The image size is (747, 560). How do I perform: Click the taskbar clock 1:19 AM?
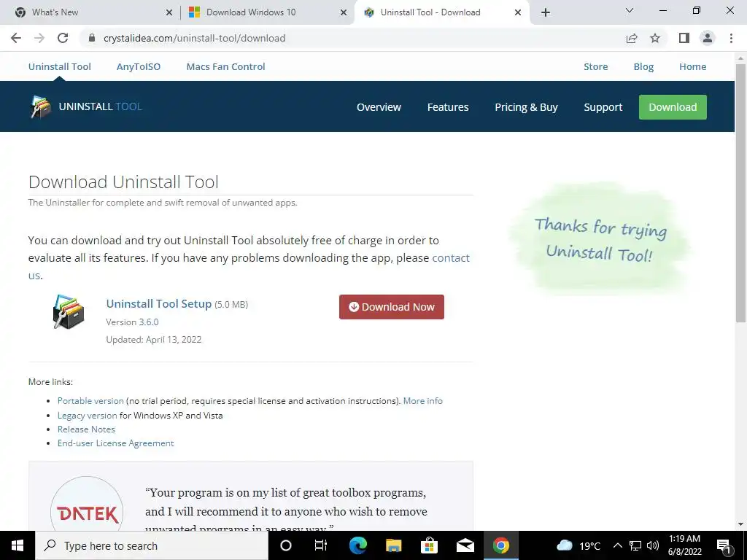(684, 545)
